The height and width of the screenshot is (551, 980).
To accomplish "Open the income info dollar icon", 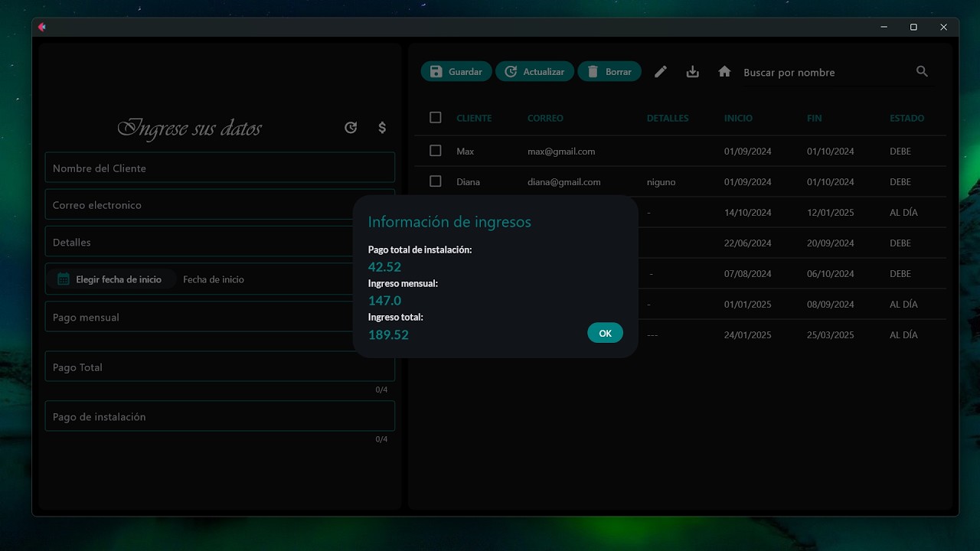I will click(x=382, y=128).
